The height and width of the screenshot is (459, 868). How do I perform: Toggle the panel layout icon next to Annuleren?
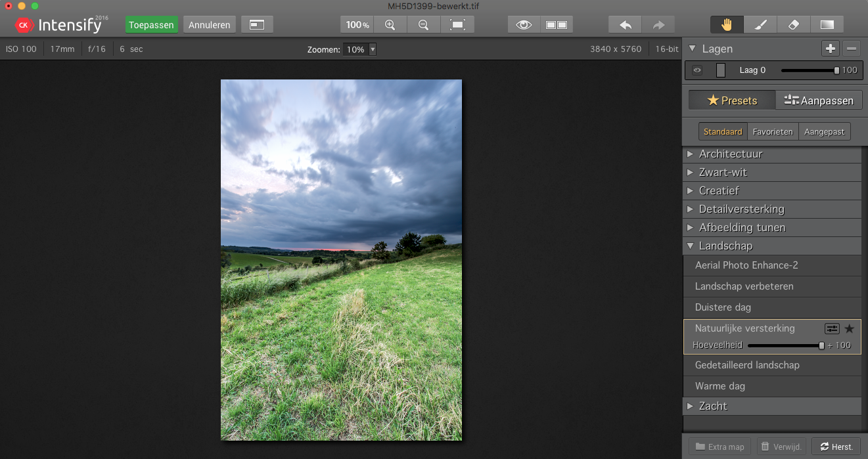point(257,25)
